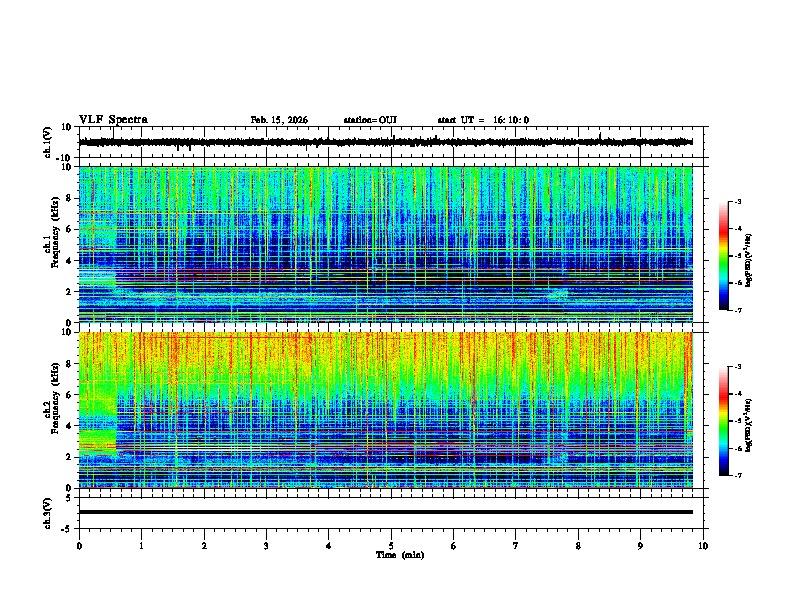Click the "ch.3(V)" bottom panel axis label
This screenshot has height=612, width=792.
tap(48, 513)
